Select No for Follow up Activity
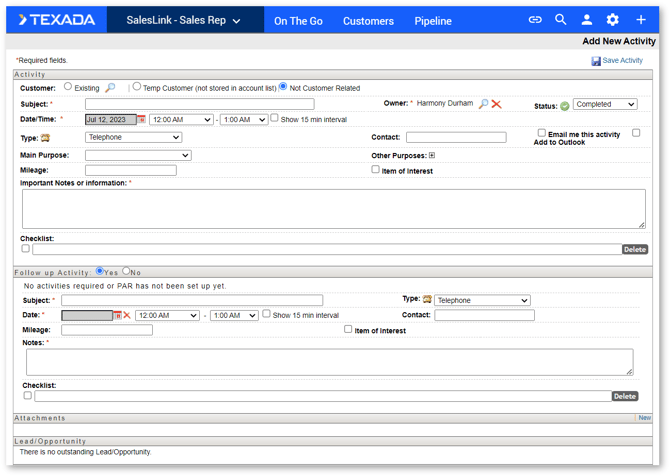670x476 pixels. (127, 271)
